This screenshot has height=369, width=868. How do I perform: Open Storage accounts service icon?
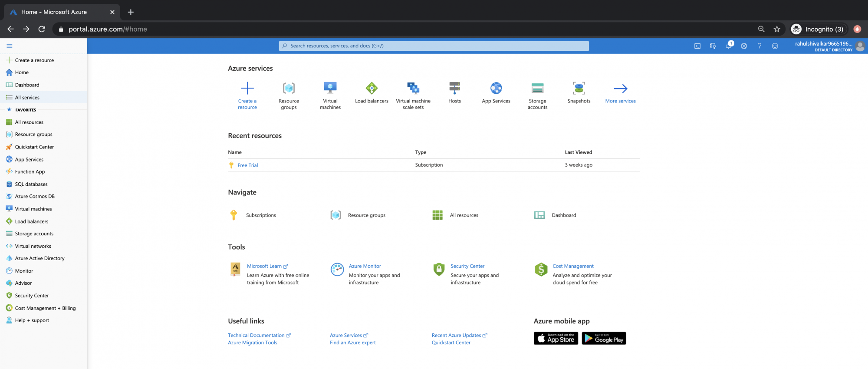[537, 89]
